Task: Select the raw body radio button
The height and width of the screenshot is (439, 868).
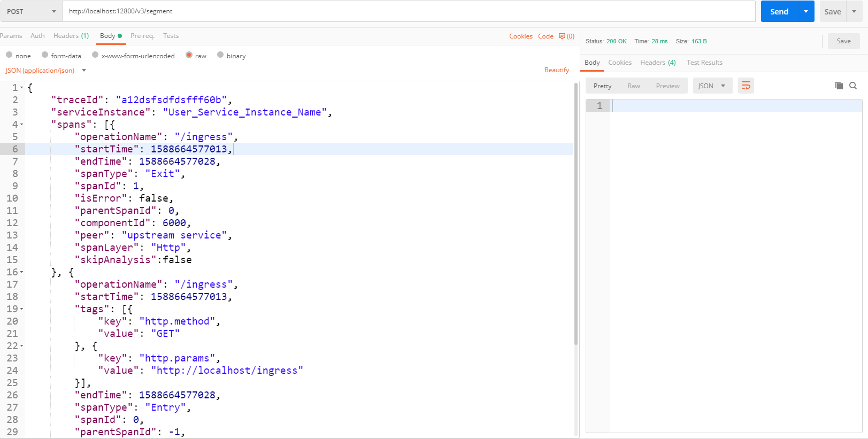Action: 189,55
